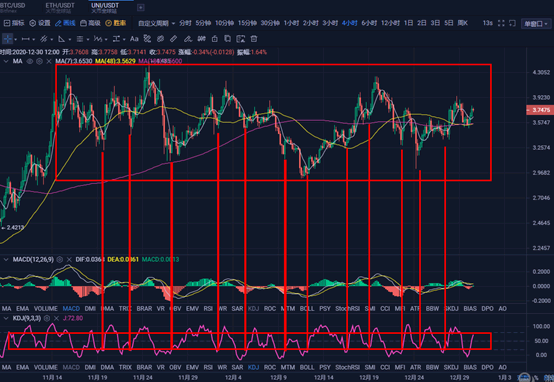This screenshot has width=554, height=382.
Task: Open the 胜率 win-rate feature
Action: 116,23
